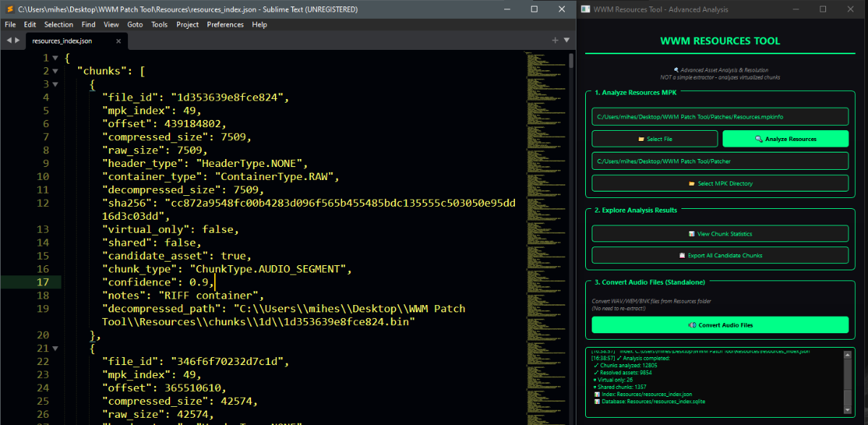Click the next tab arrow icon

point(17,40)
